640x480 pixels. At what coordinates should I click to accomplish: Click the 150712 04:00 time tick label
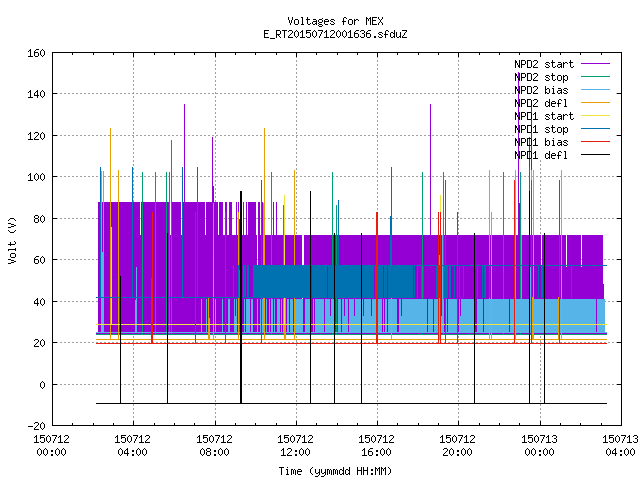[x=132, y=446]
